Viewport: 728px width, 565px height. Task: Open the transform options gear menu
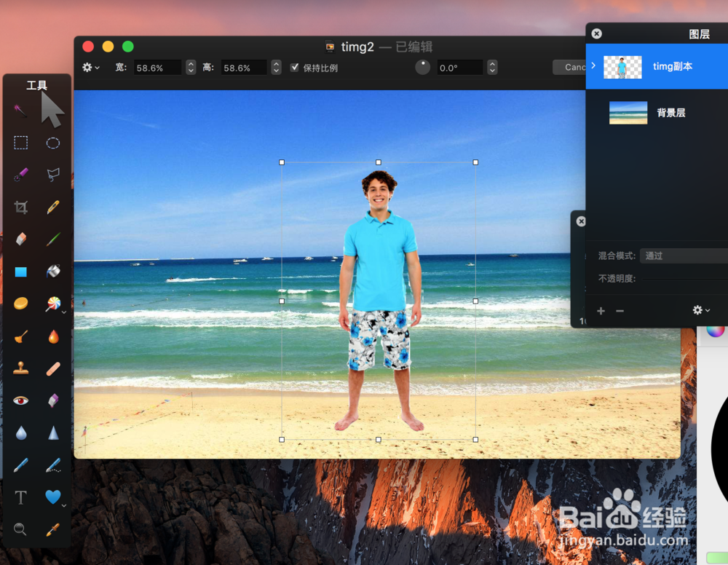click(90, 67)
